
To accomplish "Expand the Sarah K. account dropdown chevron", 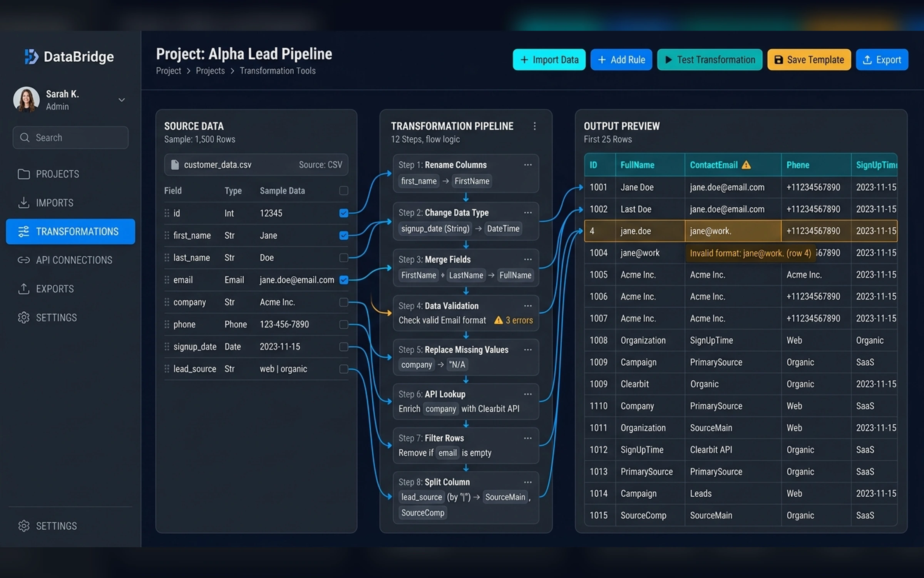I will pyautogui.click(x=122, y=100).
